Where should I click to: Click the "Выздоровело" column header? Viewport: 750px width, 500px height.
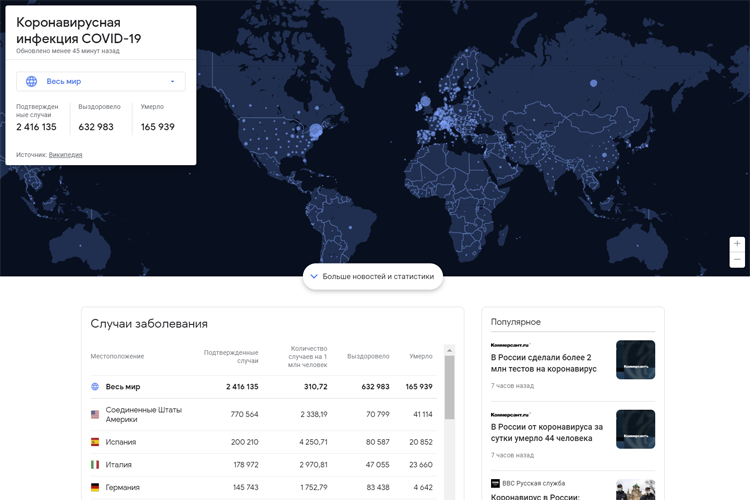click(x=368, y=356)
